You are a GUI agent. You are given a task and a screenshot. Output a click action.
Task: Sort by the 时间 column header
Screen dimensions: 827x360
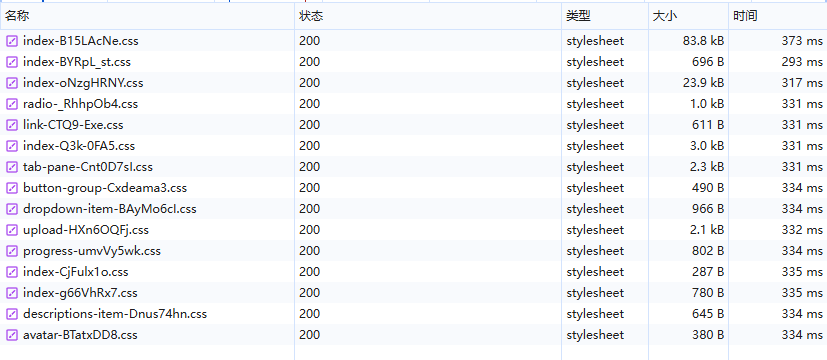click(x=778, y=16)
